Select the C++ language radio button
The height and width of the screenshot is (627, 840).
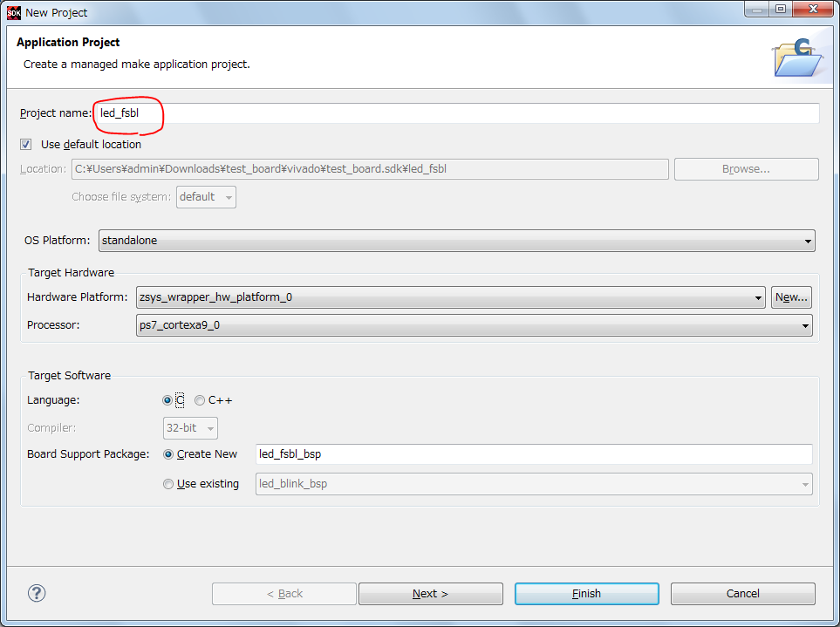pos(200,400)
